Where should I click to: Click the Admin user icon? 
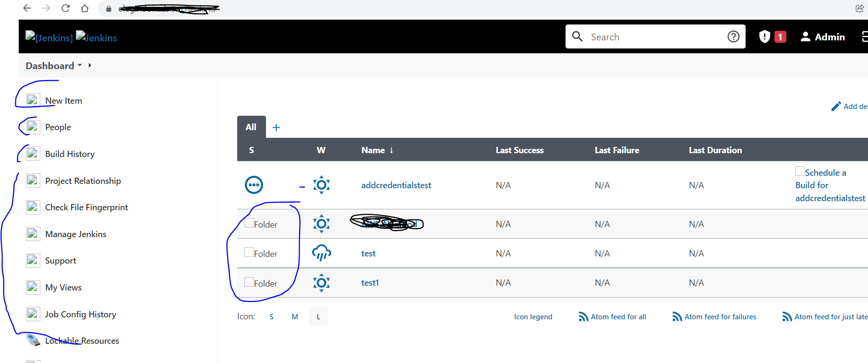click(x=806, y=36)
